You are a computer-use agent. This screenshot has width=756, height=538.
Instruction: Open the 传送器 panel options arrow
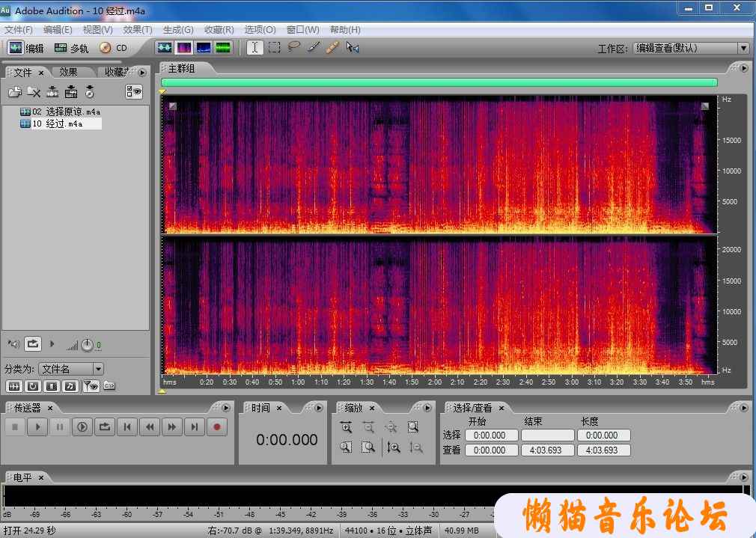(x=226, y=408)
